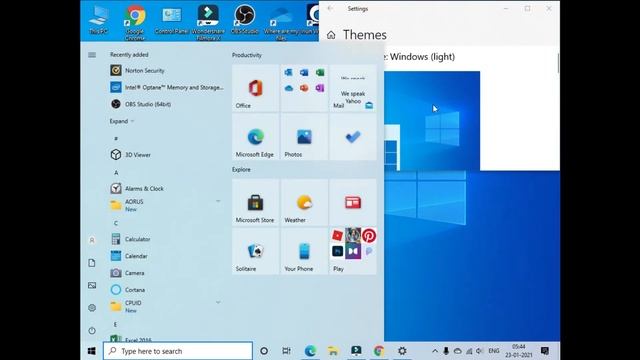640x360 pixels.
Task: Open the Mail tile
Action: pyautogui.click(x=353, y=89)
